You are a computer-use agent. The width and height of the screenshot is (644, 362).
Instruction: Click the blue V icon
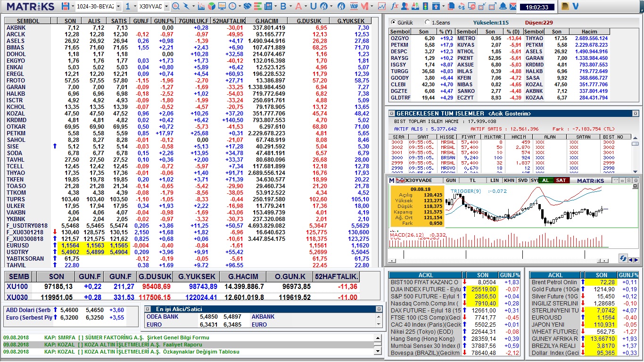click(575, 6)
